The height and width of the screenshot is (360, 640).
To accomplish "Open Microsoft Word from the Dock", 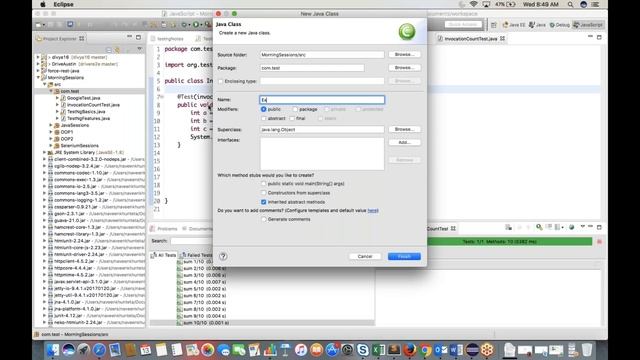I will click(456, 350).
